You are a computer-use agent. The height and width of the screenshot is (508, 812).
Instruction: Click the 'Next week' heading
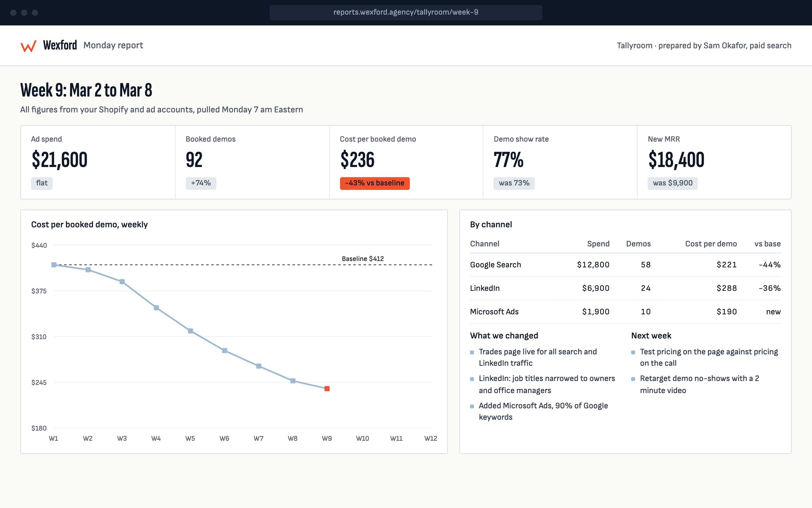click(651, 335)
